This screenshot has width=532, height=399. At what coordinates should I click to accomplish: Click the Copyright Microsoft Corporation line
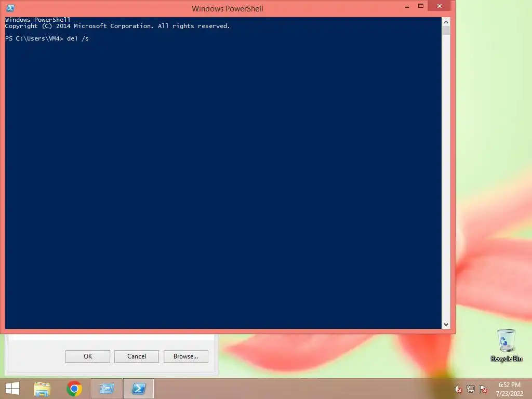[x=117, y=26]
